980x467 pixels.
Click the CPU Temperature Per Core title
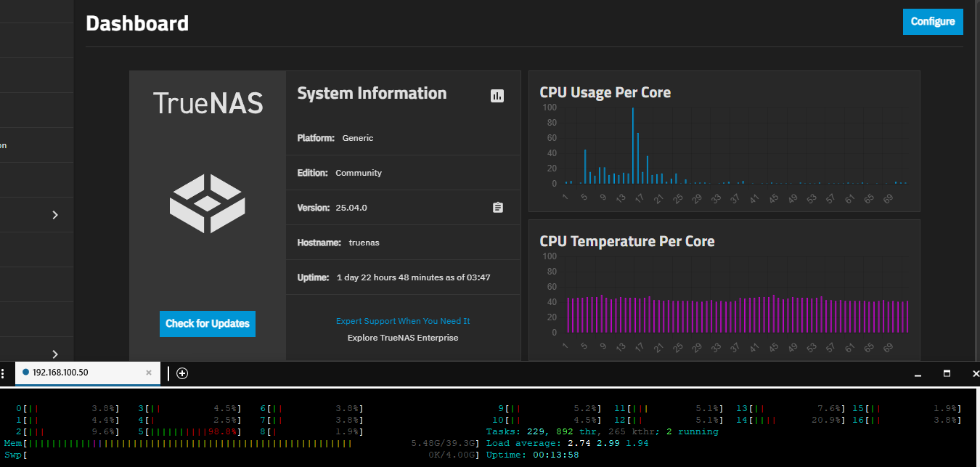pyautogui.click(x=627, y=241)
